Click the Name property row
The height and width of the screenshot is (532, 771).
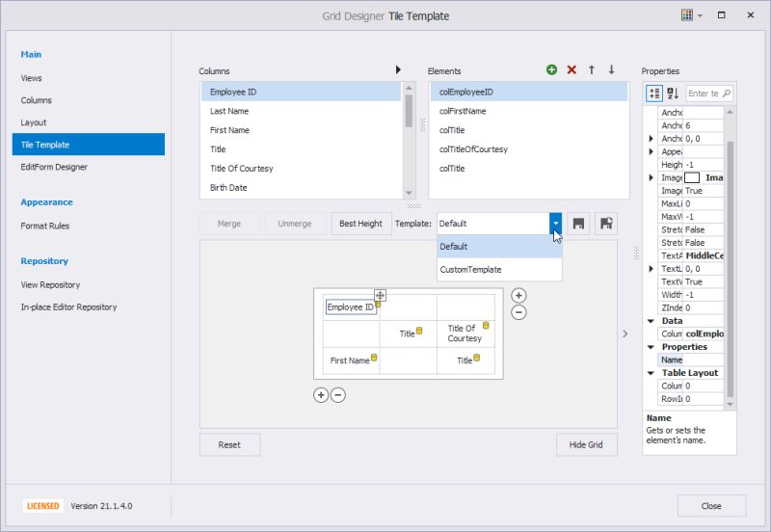pyautogui.click(x=691, y=359)
